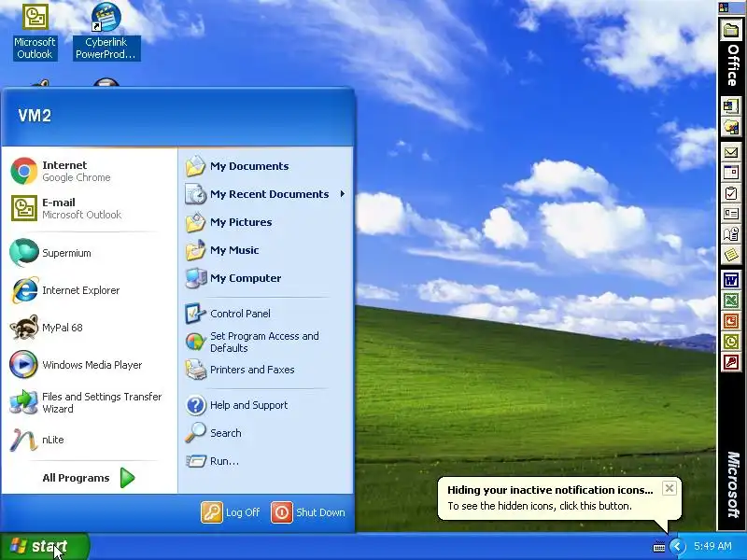Close the notification icons balloon tip

(669, 488)
